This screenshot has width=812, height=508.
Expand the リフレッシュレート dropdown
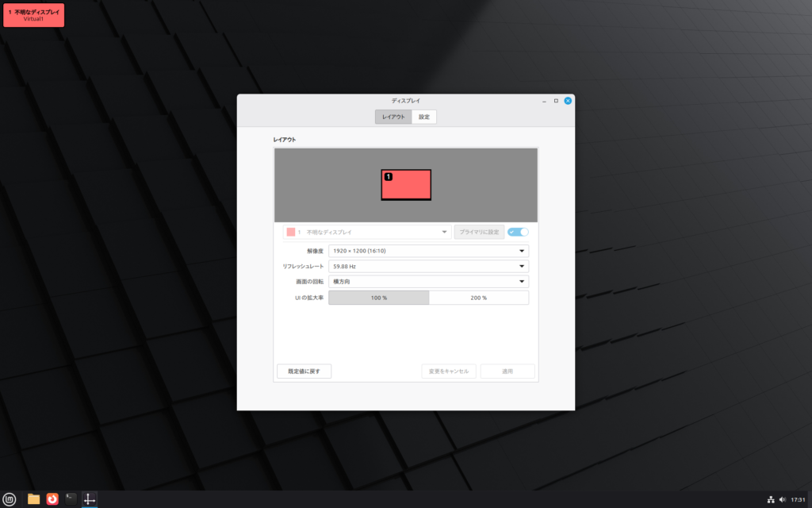(x=428, y=267)
